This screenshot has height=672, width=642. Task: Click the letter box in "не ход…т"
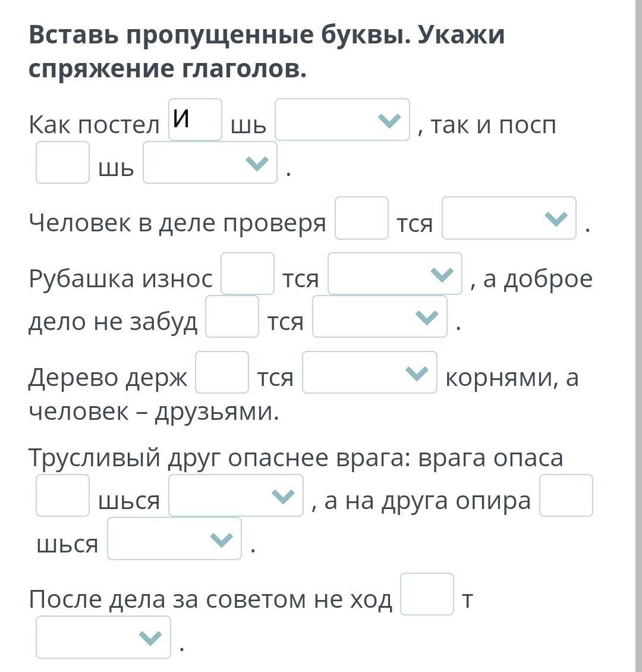[427, 594]
